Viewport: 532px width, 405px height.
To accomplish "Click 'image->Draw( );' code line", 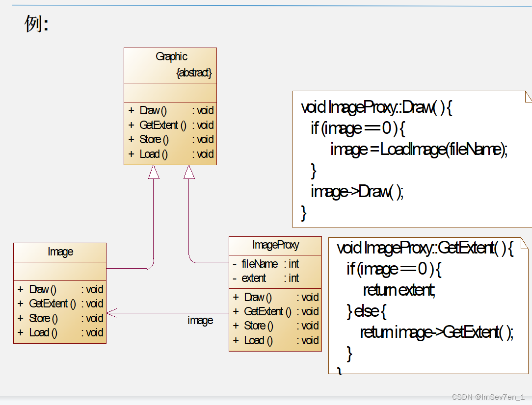I will coord(357,192).
